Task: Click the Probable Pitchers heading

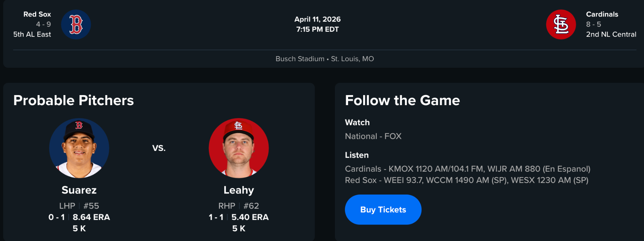Action: coord(74,100)
